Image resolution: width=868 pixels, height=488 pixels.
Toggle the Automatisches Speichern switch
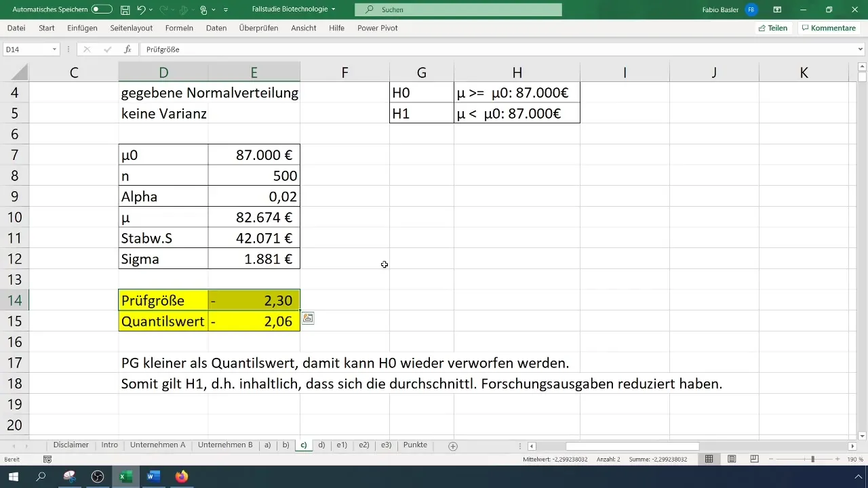pyautogui.click(x=102, y=9)
